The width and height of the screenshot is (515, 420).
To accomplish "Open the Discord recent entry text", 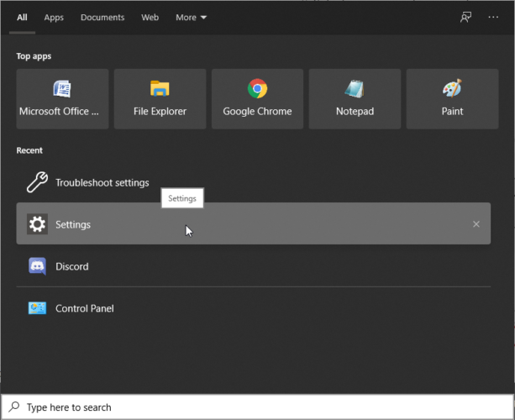I will click(72, 266).
